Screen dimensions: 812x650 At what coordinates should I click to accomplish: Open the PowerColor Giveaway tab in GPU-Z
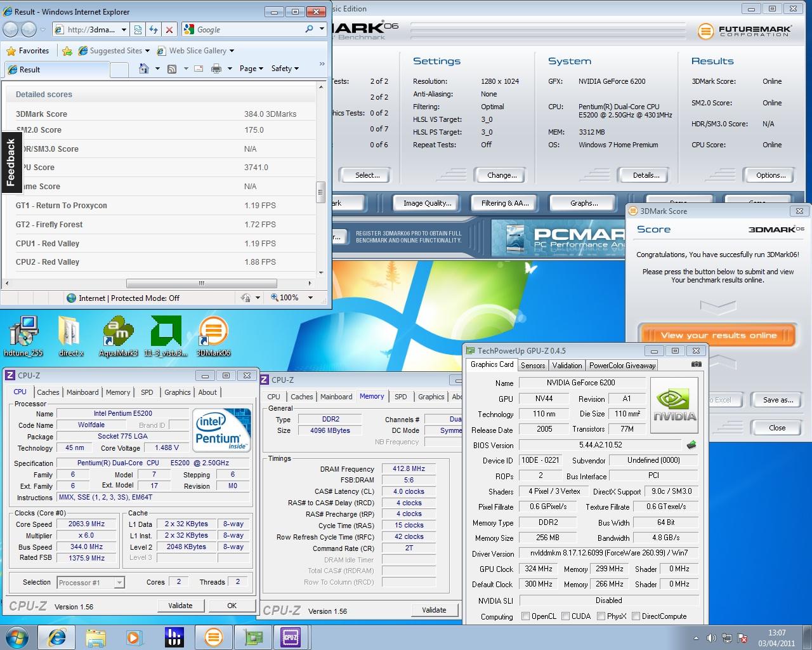(622, 366)
